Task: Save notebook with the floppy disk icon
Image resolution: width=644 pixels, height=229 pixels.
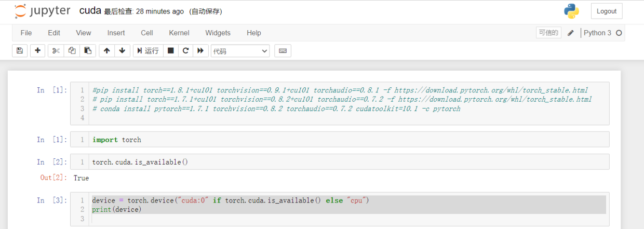Action: click(x=20, y=51)
